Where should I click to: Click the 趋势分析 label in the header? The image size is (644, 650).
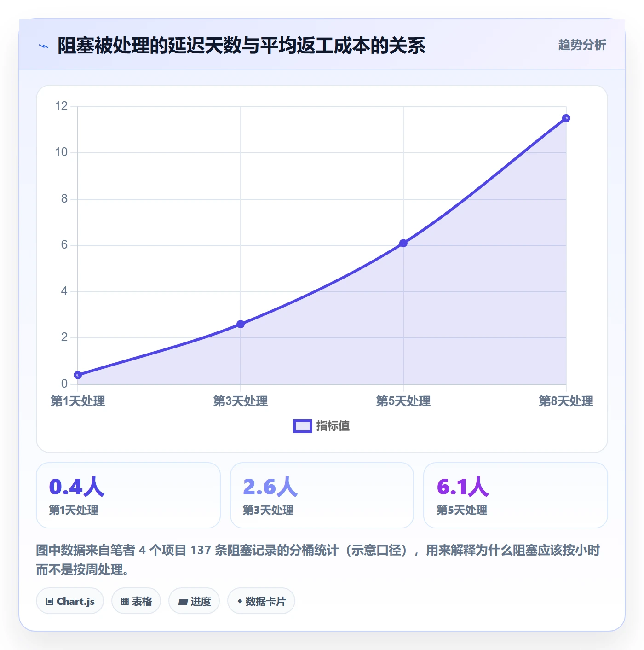pos(582,45)
